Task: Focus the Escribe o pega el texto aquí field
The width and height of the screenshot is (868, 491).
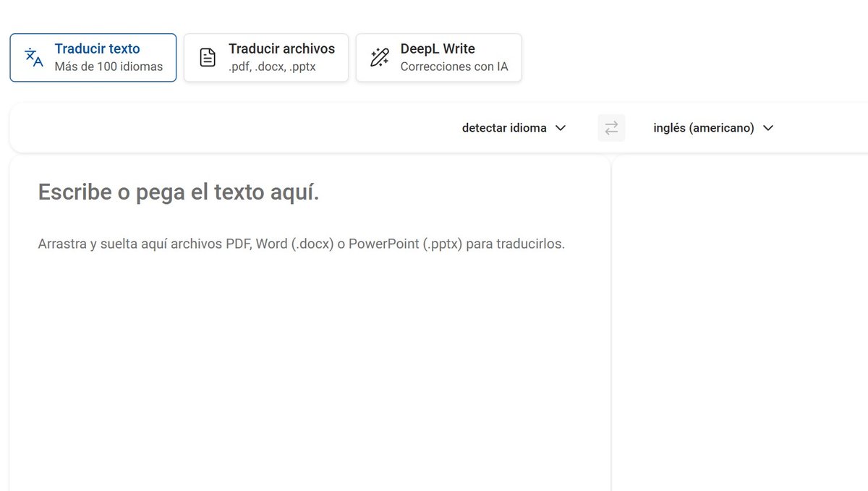Action: [178, 192]
